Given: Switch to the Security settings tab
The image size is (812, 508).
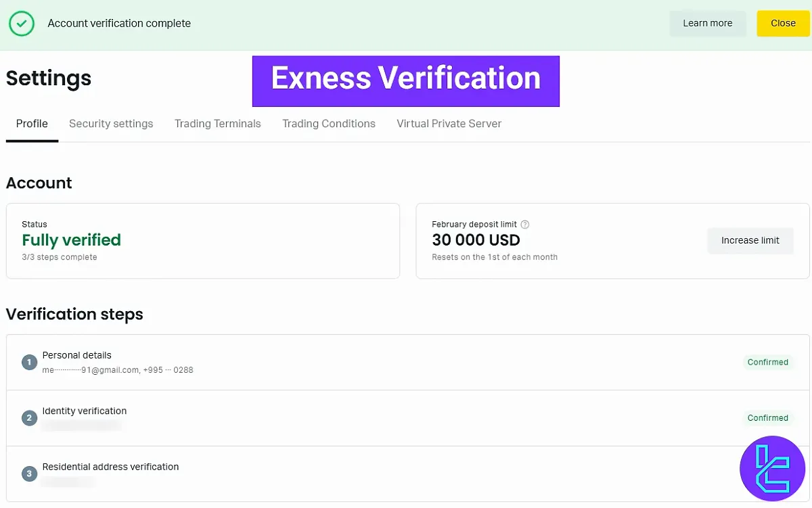Looking at the screenshot, I should click(x=110, y=123).
